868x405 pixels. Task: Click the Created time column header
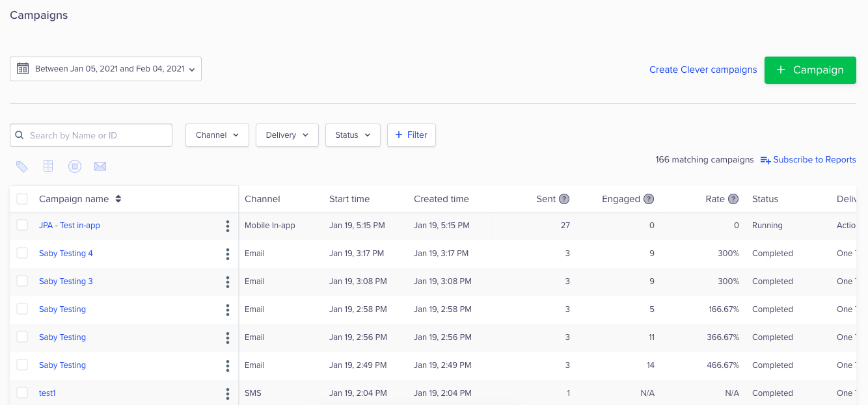pyautogui.click(x=441, y=199)
